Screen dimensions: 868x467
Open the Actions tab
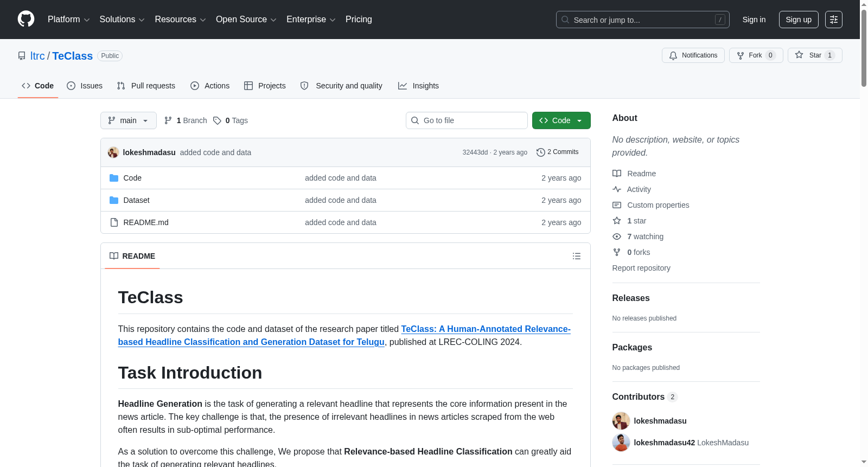point(210,86)
